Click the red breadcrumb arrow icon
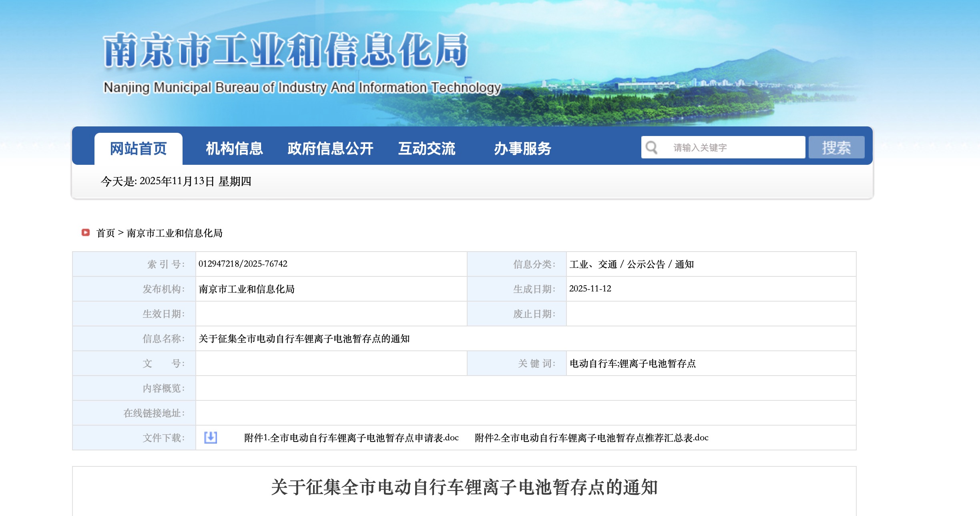This screenshot has width=980, height=516. click(85, 232)
